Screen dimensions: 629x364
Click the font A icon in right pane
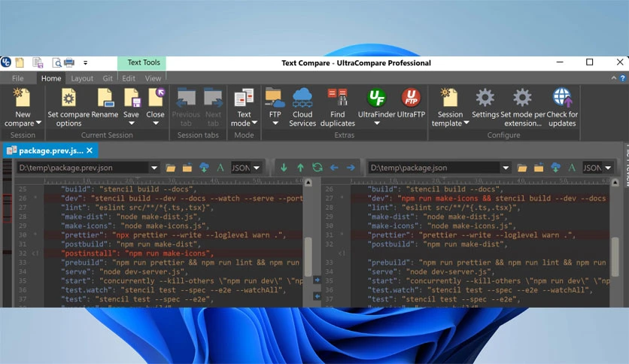point(572,168)
